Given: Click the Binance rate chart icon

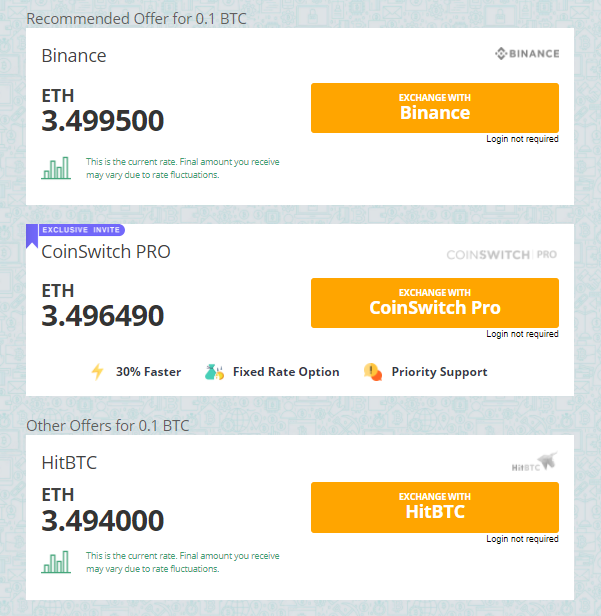Looking at the screenshot, I should 56,167.
